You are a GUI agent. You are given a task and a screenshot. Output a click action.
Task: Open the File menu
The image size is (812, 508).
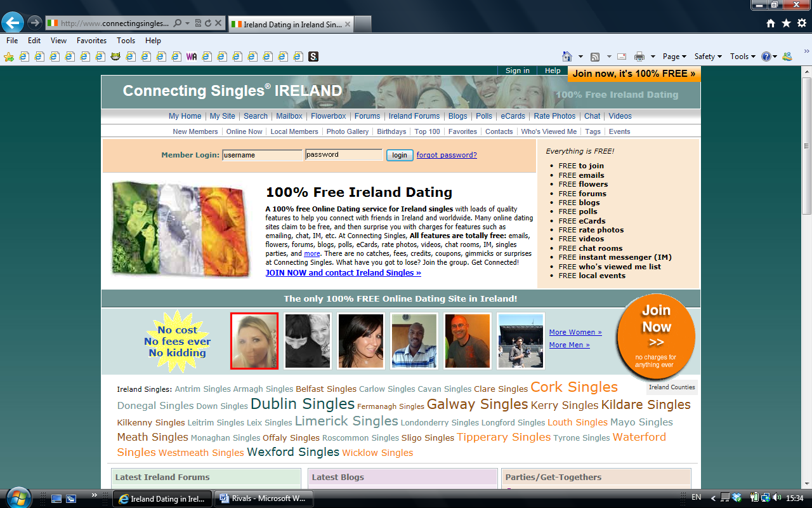(x=12, y=41)
